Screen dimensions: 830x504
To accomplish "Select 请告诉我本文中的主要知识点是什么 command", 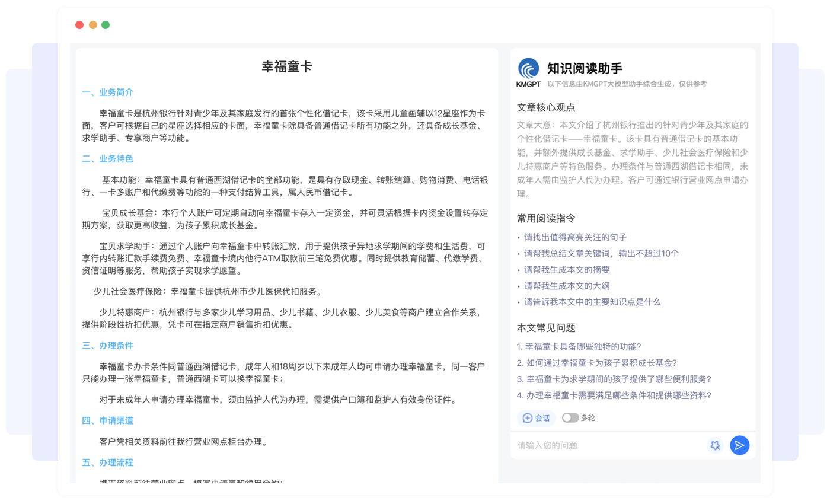I will (x=592, y=302).
